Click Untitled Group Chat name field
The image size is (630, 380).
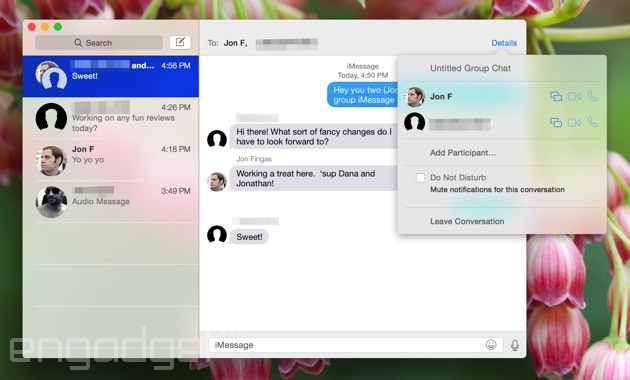click(x=470, y=68)
